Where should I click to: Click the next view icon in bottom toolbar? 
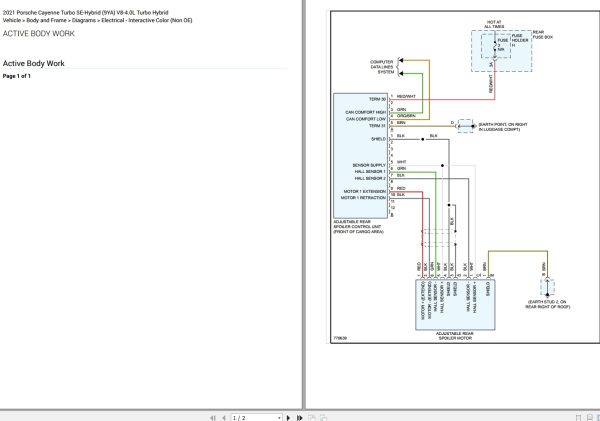[324, 418]
